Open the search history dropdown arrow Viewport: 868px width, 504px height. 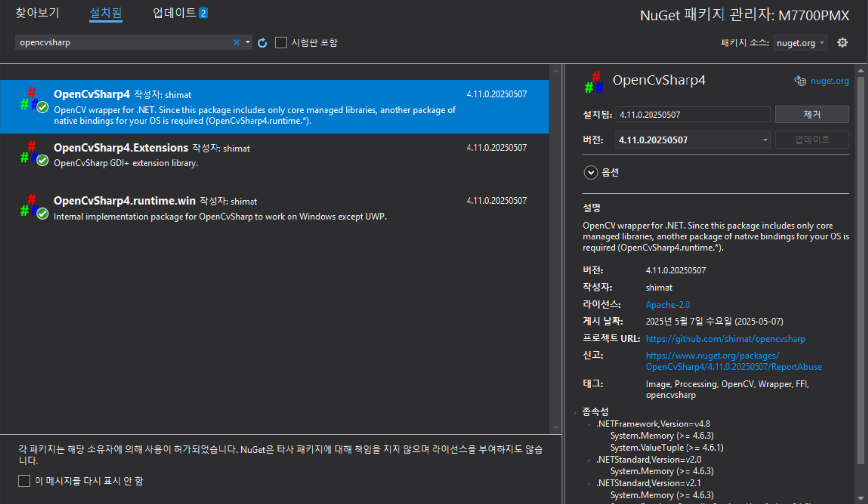tap(248, 42)
